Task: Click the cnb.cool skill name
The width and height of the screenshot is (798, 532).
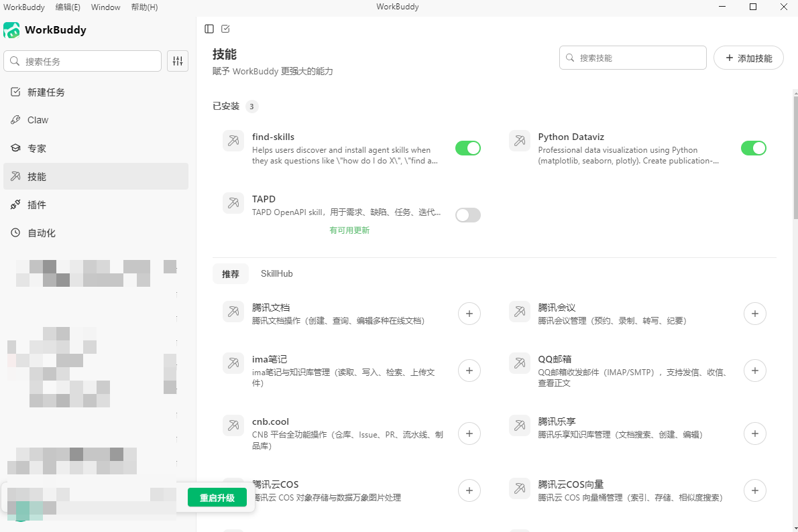Action: 270,421
